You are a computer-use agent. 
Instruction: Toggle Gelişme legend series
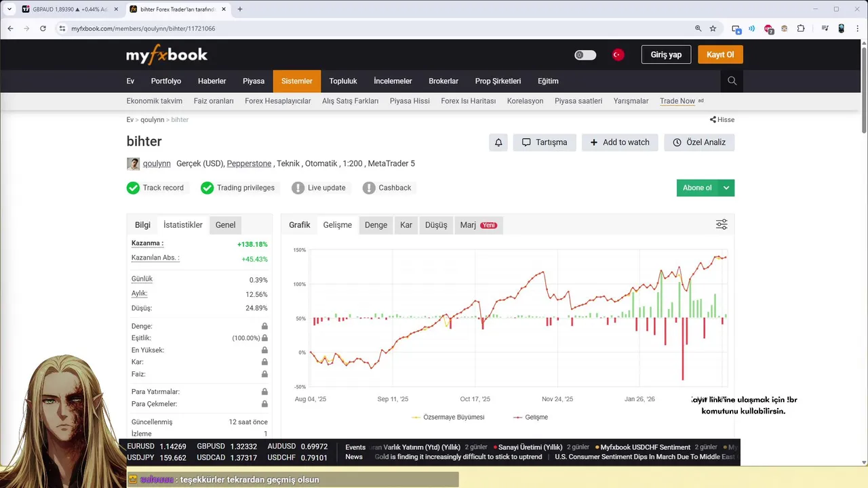click(531, 418)
